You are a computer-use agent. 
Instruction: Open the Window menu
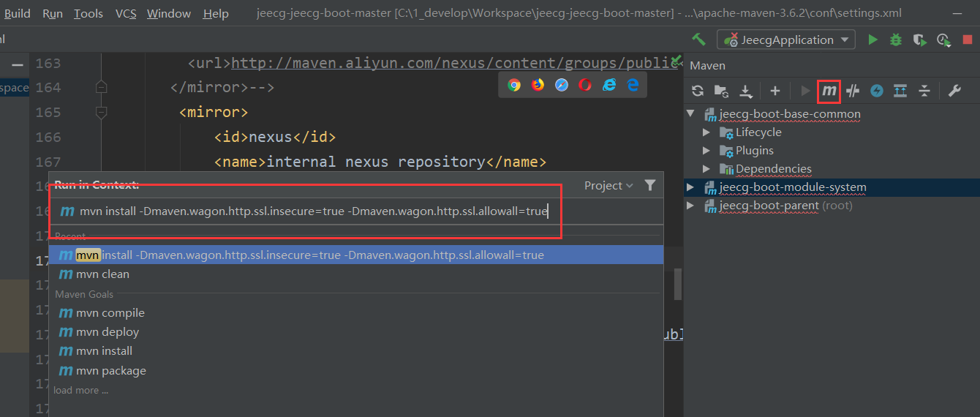[170, 13]
